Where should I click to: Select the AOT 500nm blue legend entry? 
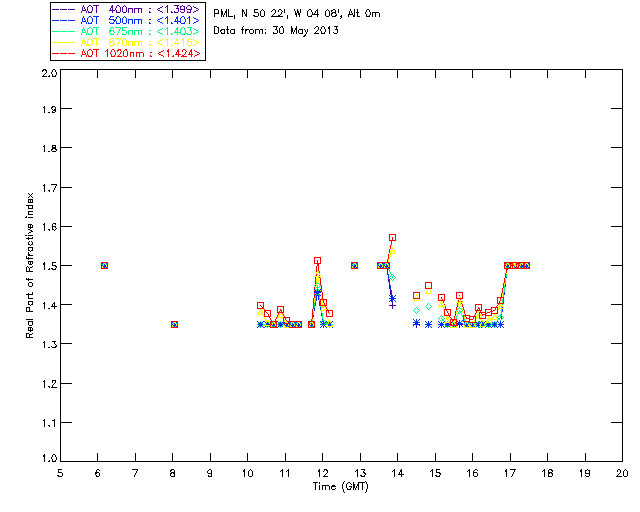126,20
